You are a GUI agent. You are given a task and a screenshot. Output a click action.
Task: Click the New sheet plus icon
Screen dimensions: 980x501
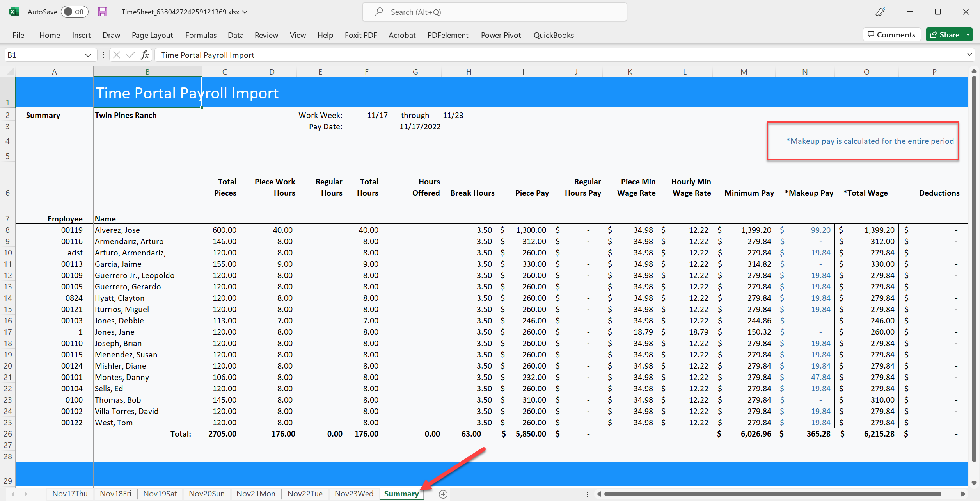(443, 494)
